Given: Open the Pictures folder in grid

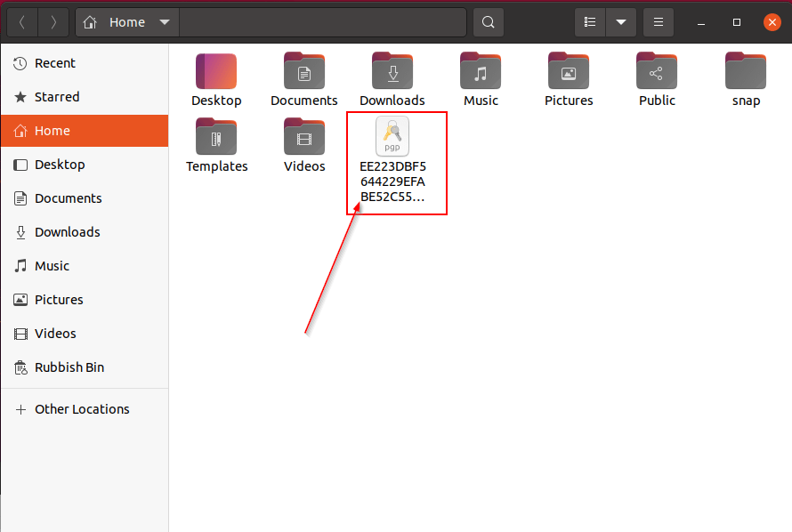Looking at the screenshot, I should tap(569, 71).
